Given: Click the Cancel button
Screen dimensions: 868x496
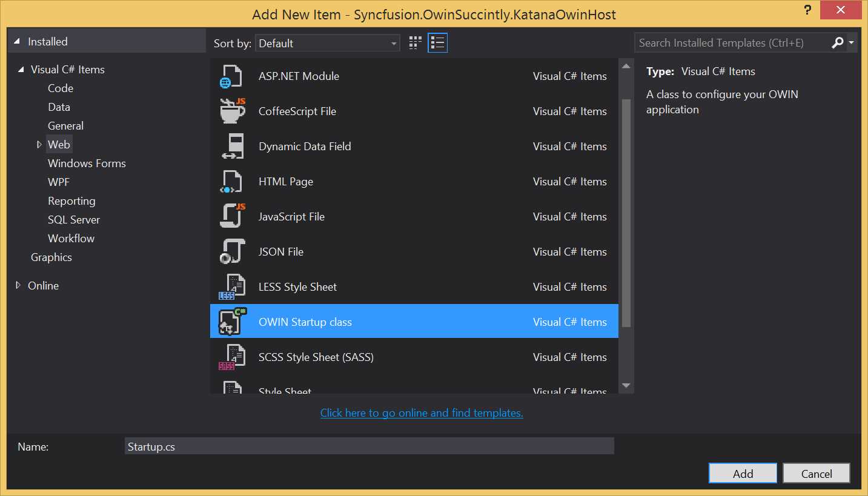Looking at the screenshot, I should click(817, 474).
